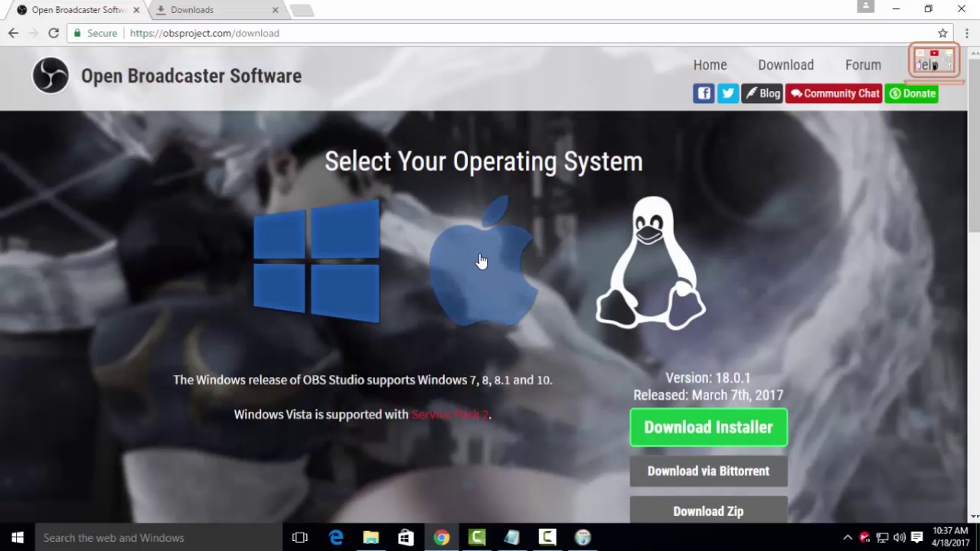Click the browser forward arrow
The width and height of the screenshot is (980, 551).
click(33, 33)
